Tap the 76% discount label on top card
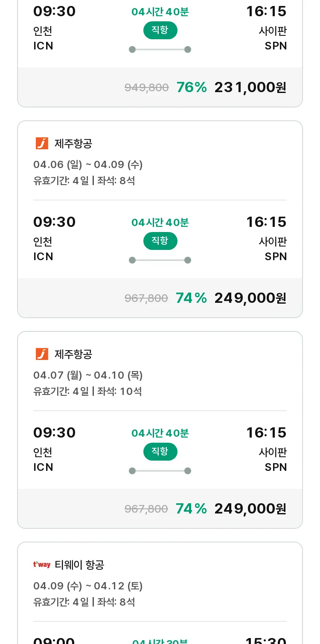 click(x=192, y=87)
